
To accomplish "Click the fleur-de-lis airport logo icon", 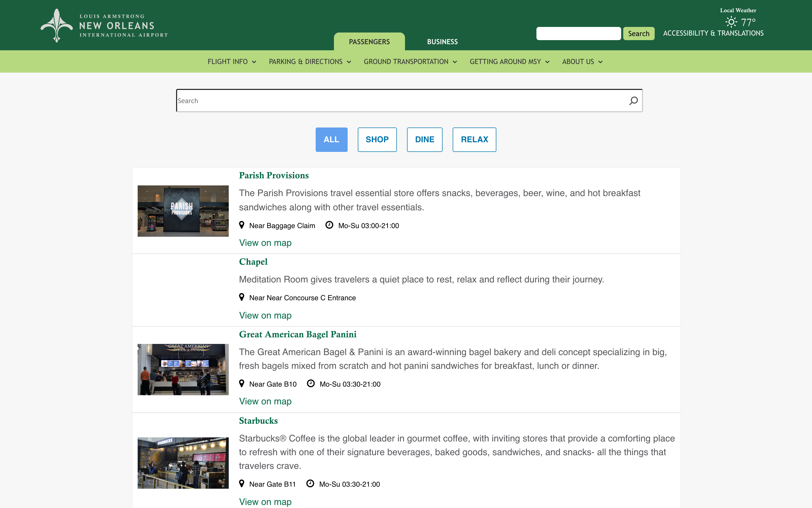I will tap(57, 26).
